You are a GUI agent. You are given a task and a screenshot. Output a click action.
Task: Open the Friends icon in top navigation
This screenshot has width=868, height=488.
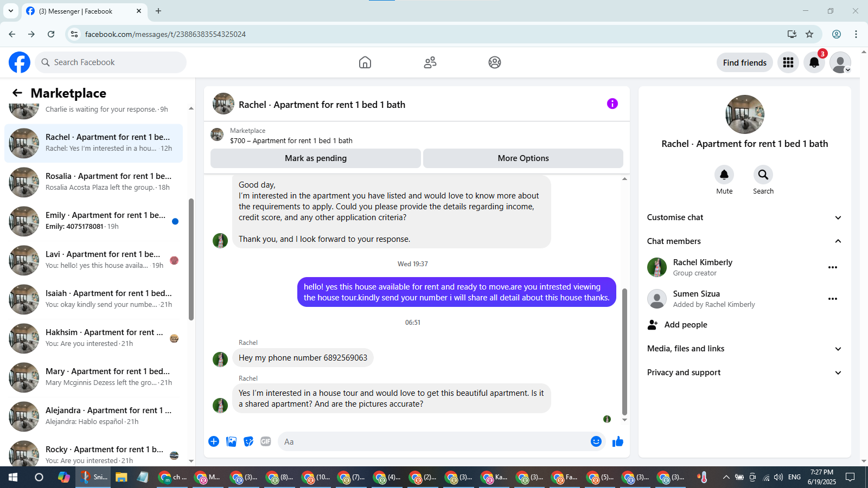(x=430, y=62)
